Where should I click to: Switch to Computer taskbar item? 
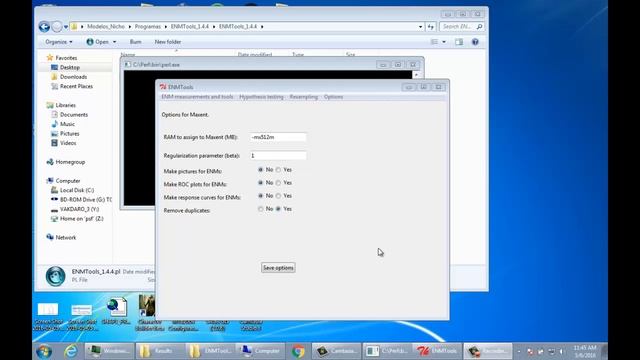tap(260, 351)
